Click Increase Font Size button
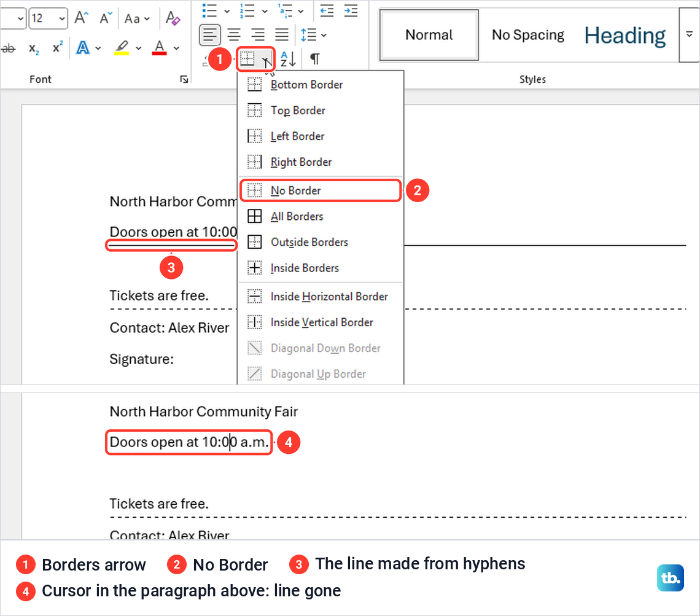 coord(81,18)
